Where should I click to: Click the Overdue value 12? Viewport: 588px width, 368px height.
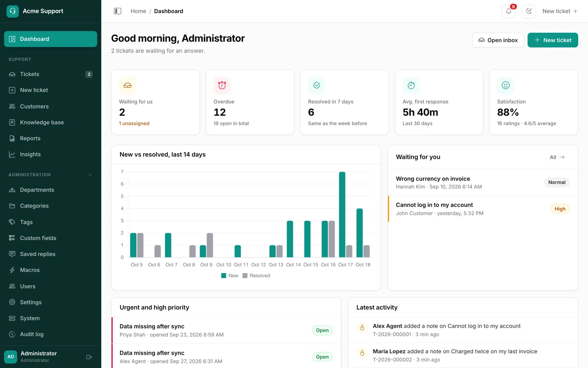220,112
